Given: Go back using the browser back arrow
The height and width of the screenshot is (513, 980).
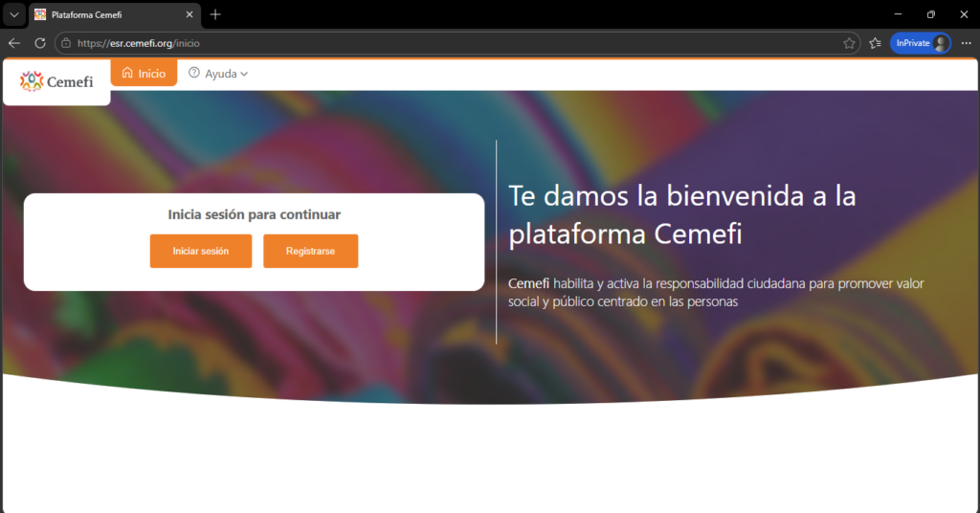Looking at the screenshot, I should 14,43.
